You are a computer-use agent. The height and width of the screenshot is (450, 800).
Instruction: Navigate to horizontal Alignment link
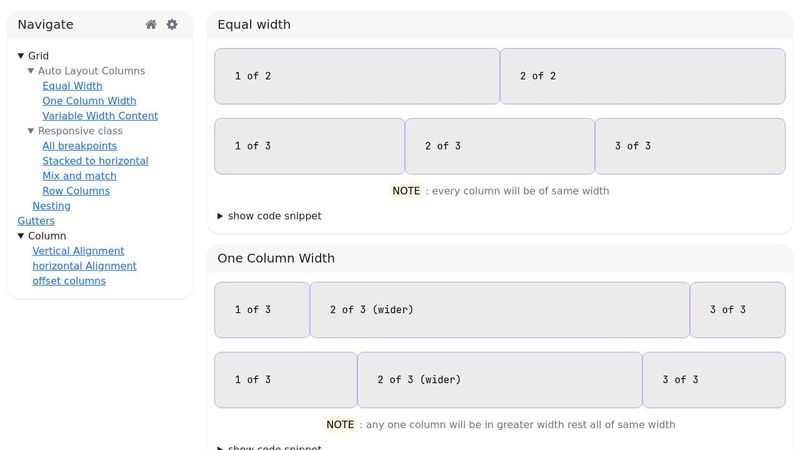[x=84, y=266]
